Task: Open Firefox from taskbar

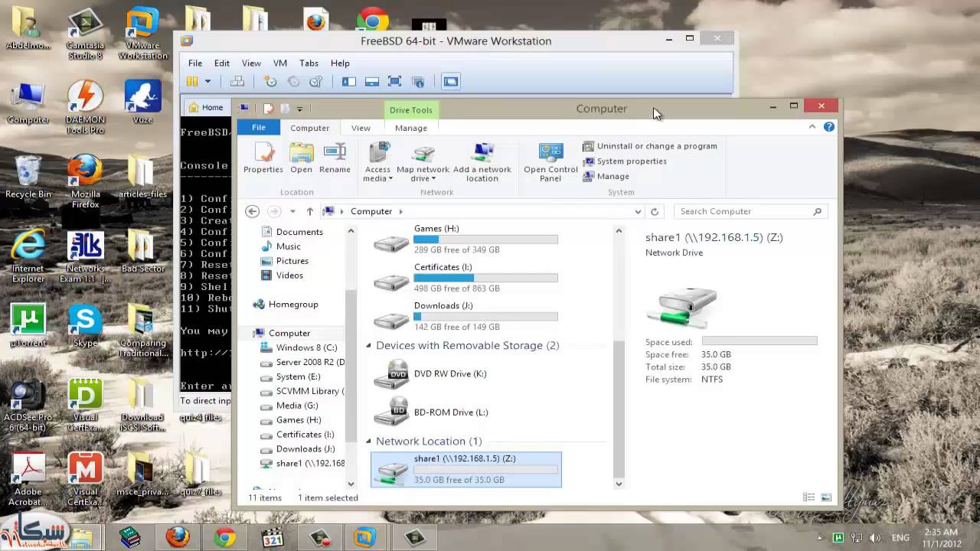Action: (178, 537)
